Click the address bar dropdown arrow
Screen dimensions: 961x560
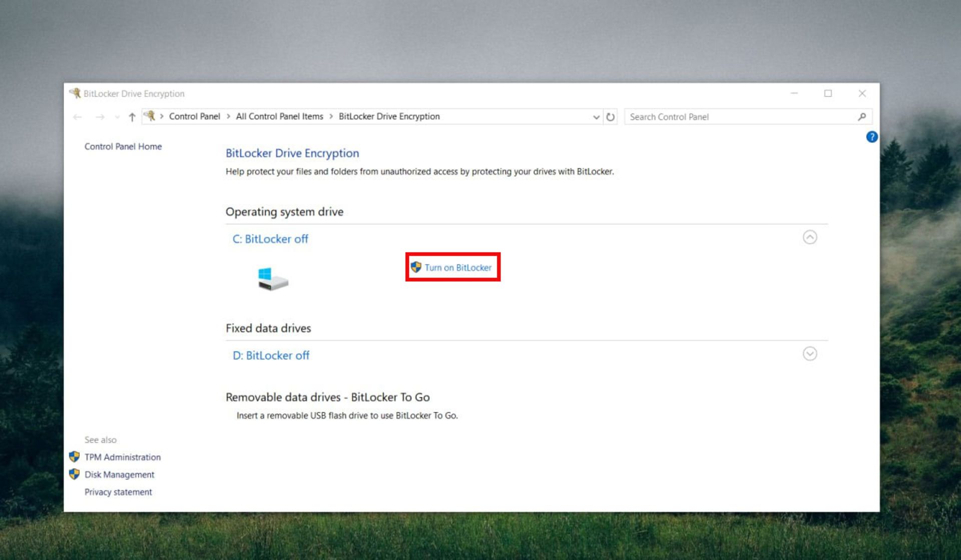click(x=595, y=116)
